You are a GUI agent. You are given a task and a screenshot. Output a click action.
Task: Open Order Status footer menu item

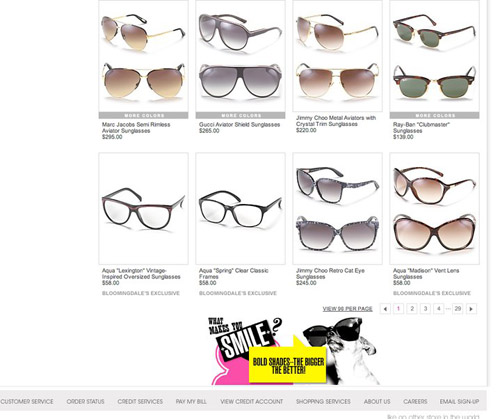click(x=85, y=401)
